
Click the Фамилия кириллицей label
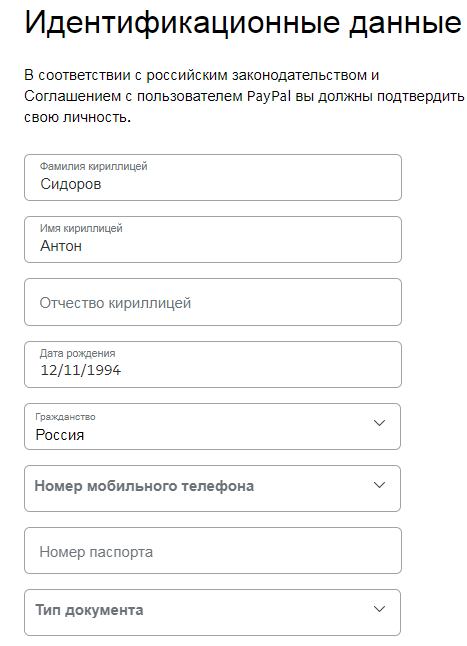[x=93, y=166]
